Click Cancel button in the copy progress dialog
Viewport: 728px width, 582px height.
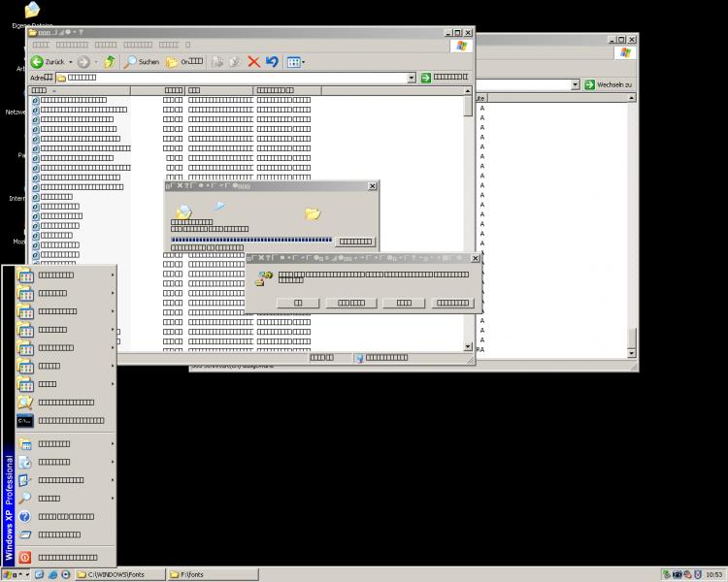tap(354, 242)
